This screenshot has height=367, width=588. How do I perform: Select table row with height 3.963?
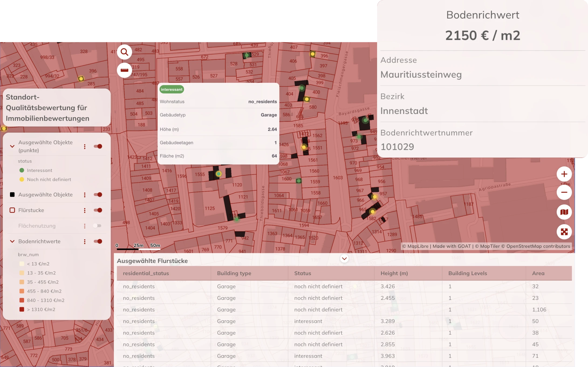(x=344, y=356)
